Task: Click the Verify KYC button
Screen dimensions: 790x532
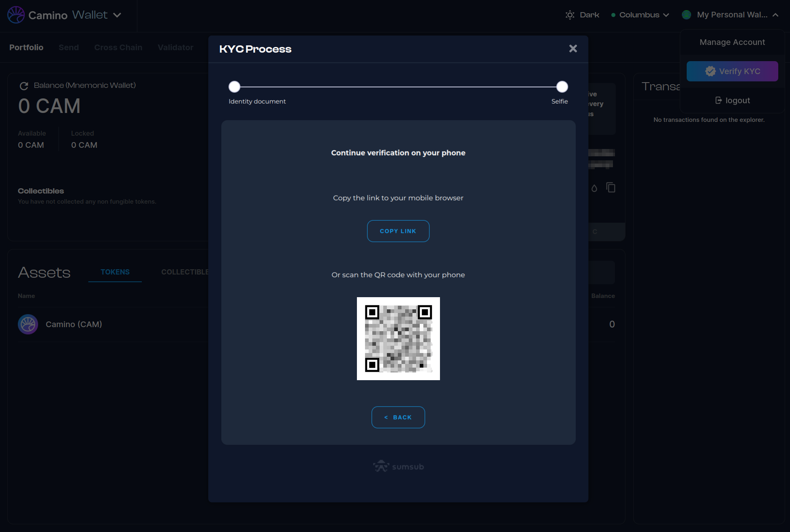Action: click(732, 71)
